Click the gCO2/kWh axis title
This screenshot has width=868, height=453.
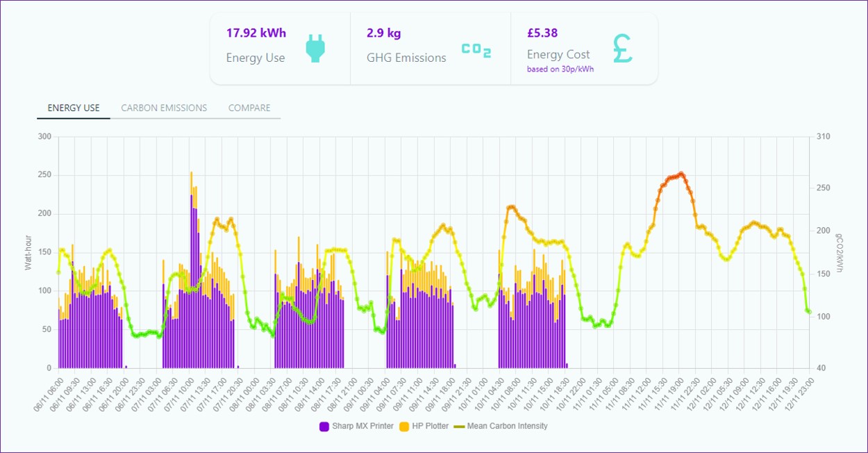click(x=839, y=252)
